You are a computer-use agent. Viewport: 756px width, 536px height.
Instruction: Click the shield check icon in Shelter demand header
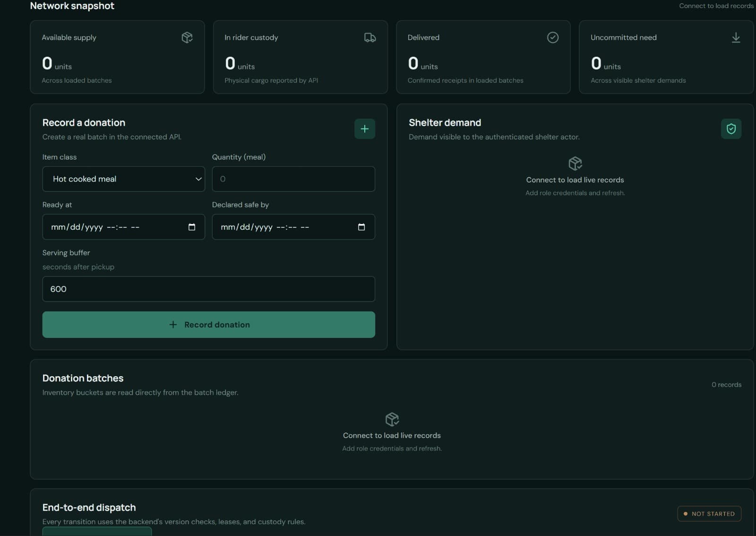(731, 129)
